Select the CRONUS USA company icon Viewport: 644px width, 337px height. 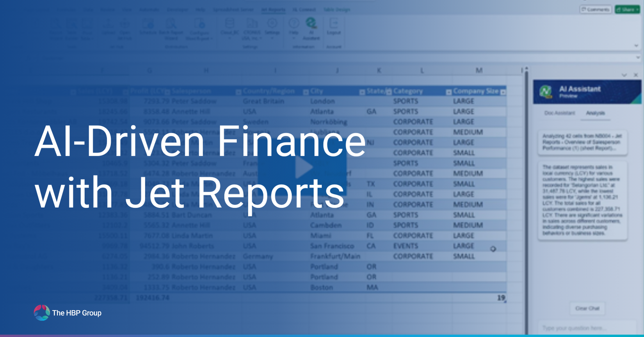click(251, 29)
